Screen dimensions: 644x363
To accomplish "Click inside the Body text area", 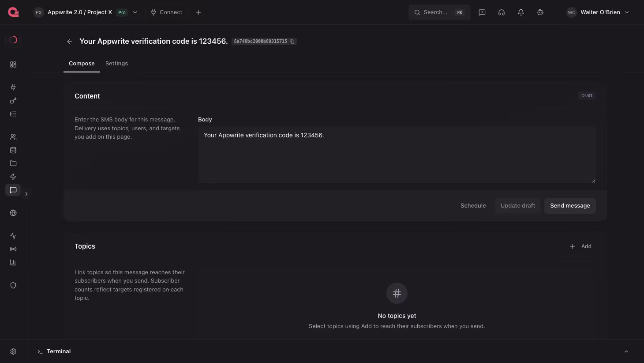I will 397,155.
